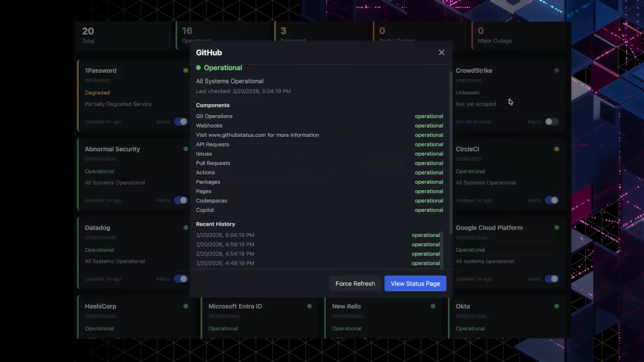Select the Actions component row
The width and height of the screenshot is (644, 362).
(x=320, y=173)
